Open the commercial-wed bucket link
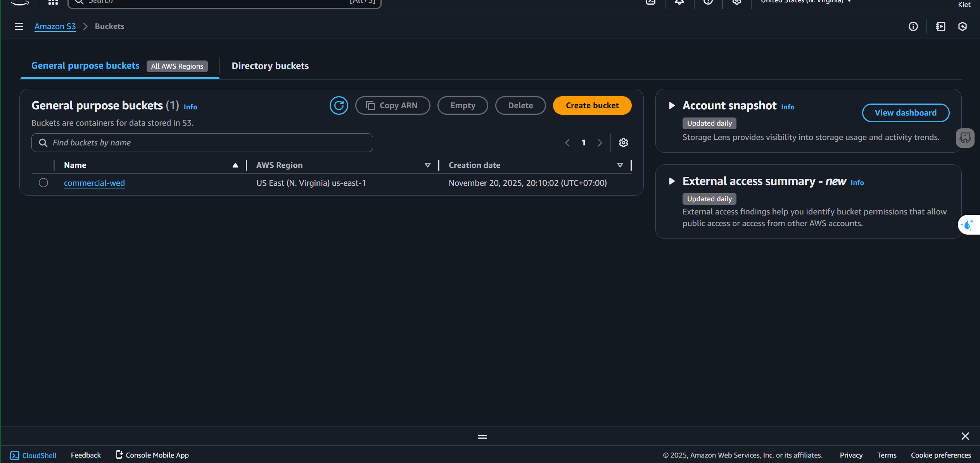 94,183
